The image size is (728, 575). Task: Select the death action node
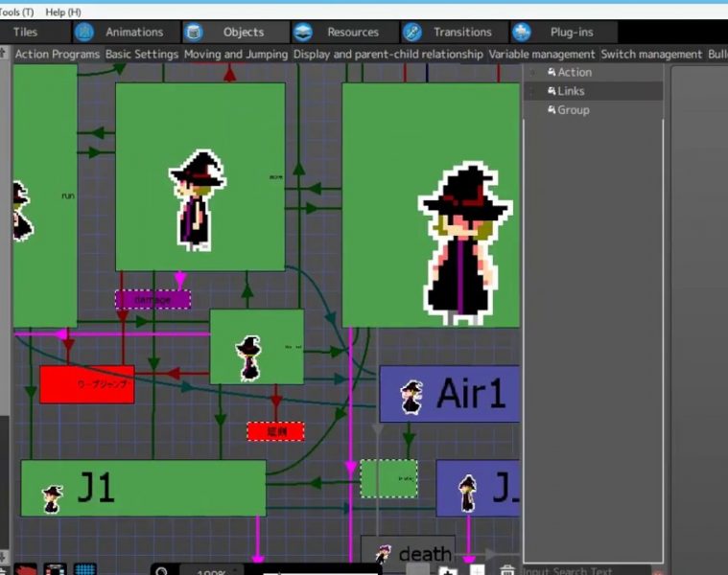click(408, 550)
